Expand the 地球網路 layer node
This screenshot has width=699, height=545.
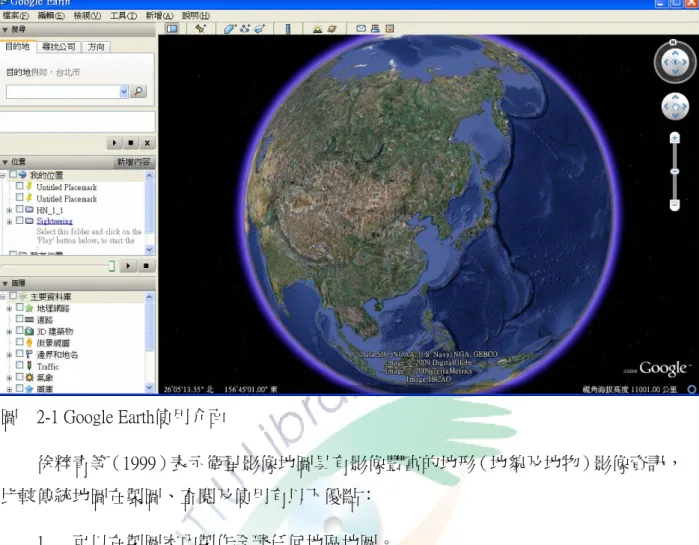(9, 308)
